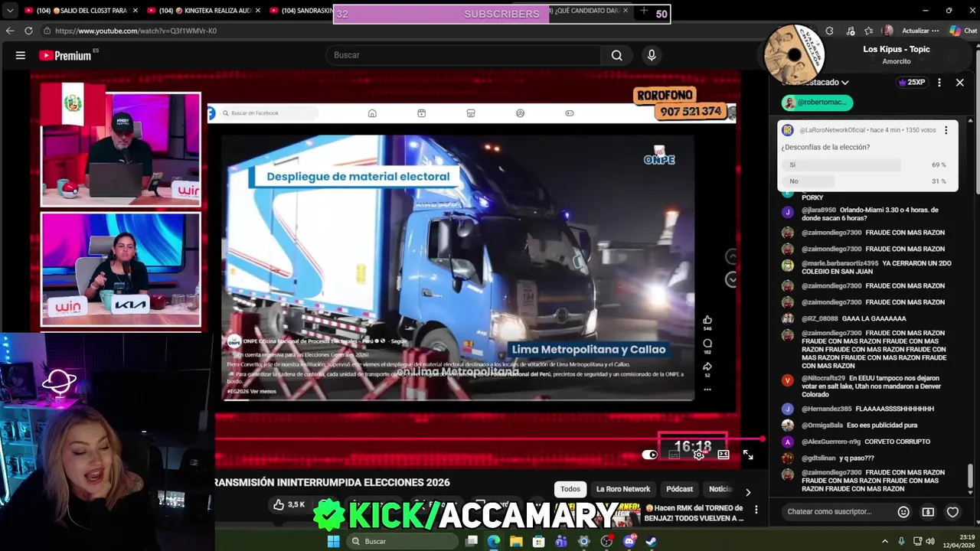Open a new browser tab
This screenshot has height=551, width=980.
coord(644,11)
